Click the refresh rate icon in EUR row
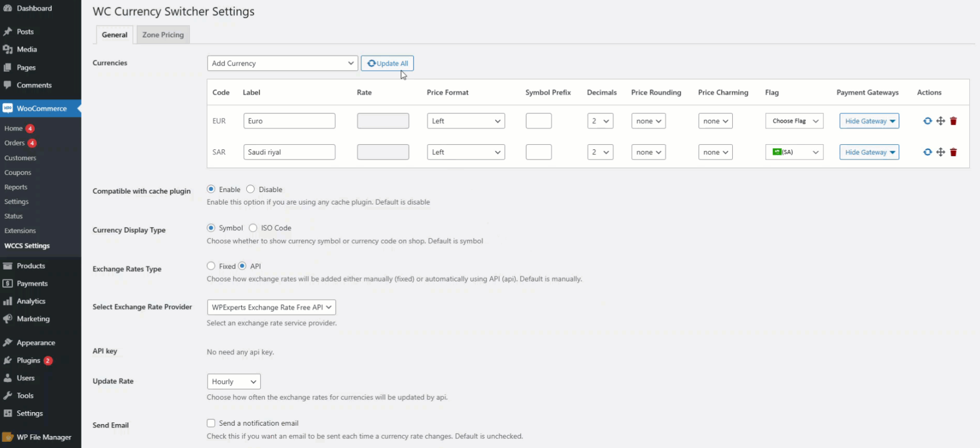980x448 pixels. pyautogui.click(x=928, y=121)
